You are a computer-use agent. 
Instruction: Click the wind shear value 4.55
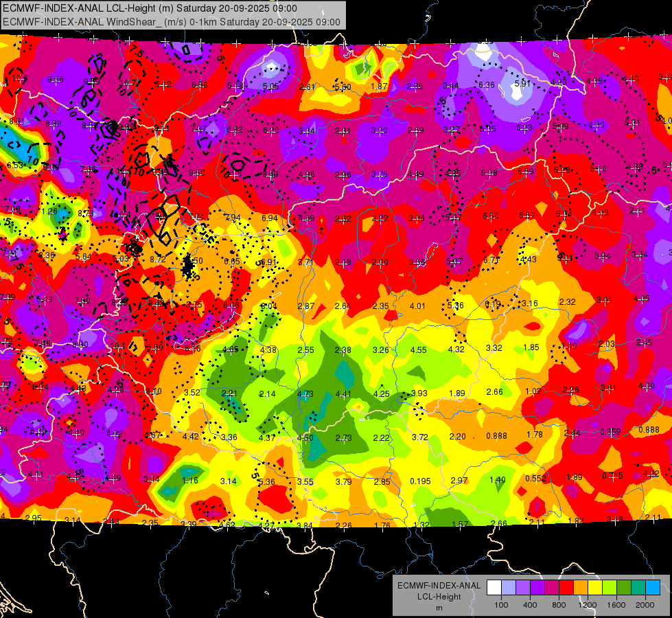click(418, 350)
